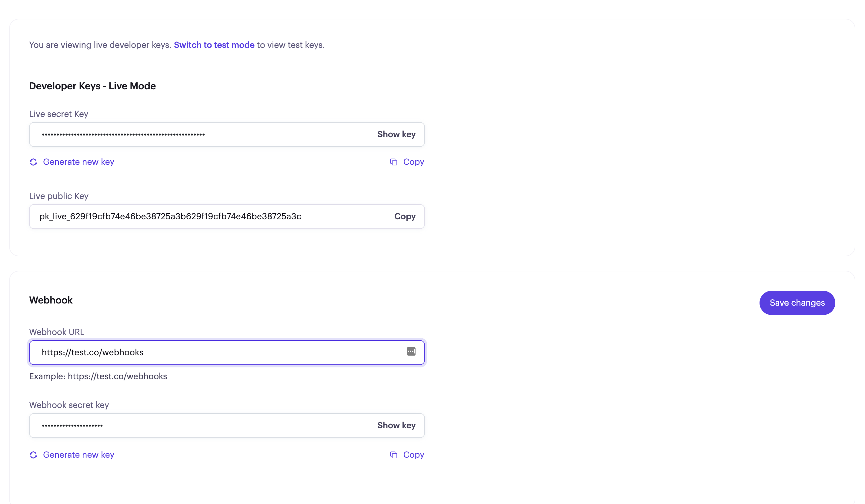Image resolution: width=865 pixels, height=504 pixels.
Task: Click the example webhook URL hint text
Action: [98, 376]
